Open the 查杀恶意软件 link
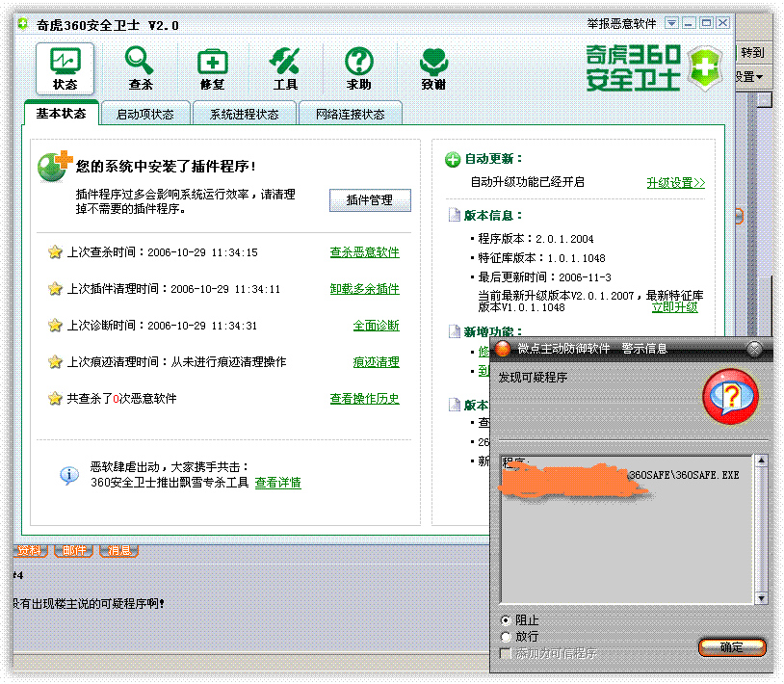 pyautogui.click(x=364, y=252)
